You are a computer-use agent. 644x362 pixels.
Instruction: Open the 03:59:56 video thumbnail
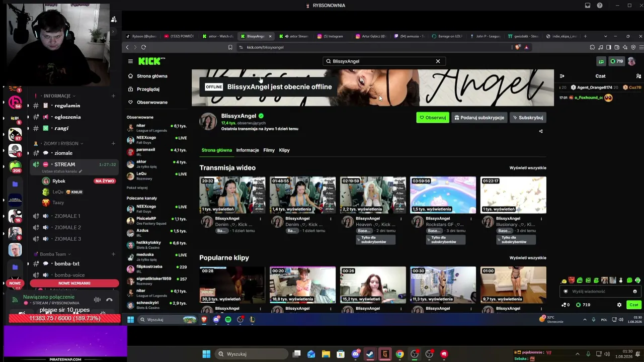pyautogui.click(x=443, y=195)
